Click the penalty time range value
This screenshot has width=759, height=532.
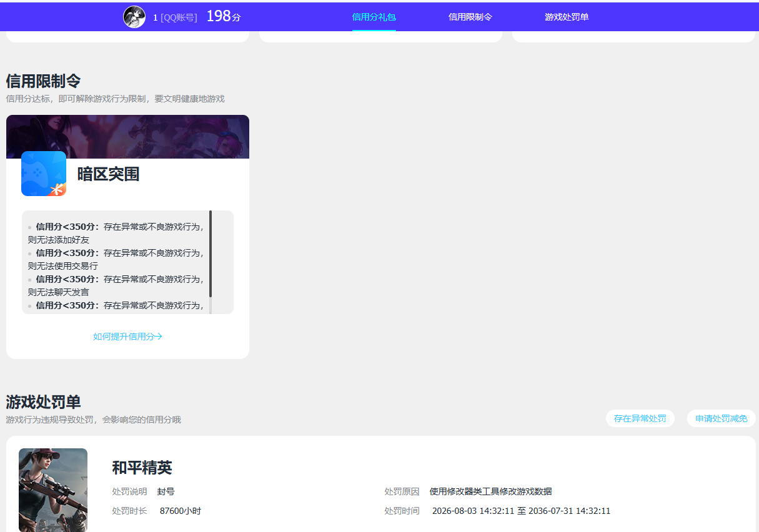[521, 511]
